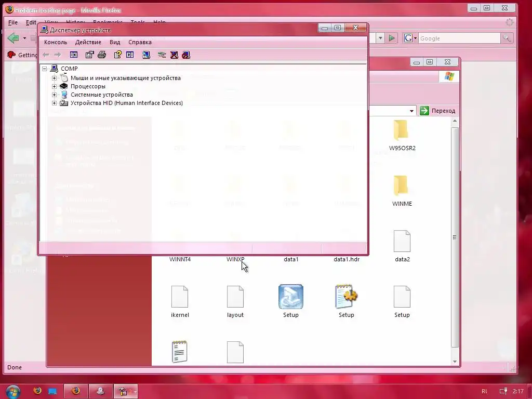Click the update driver toolbar icon
Viewport: 532px width, 399px height.
pyautogui.click(x=162, y=55)
